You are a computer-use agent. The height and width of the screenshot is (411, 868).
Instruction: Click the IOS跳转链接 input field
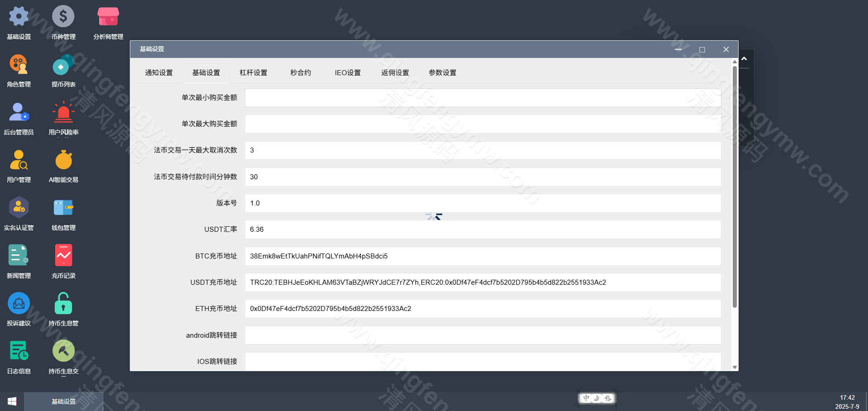tap(483, 362)
